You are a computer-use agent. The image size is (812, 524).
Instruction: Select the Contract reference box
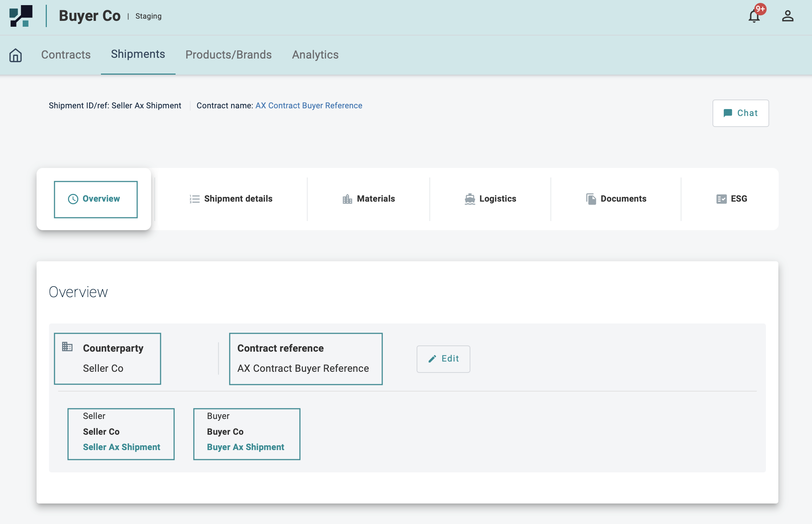click(x=306, y=359)
